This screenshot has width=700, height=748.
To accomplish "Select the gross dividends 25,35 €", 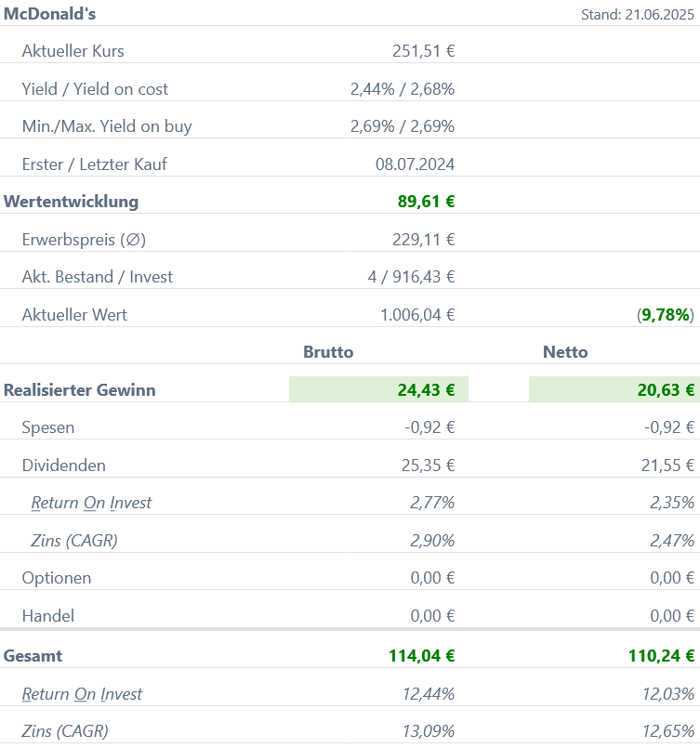I will [428, 466].
